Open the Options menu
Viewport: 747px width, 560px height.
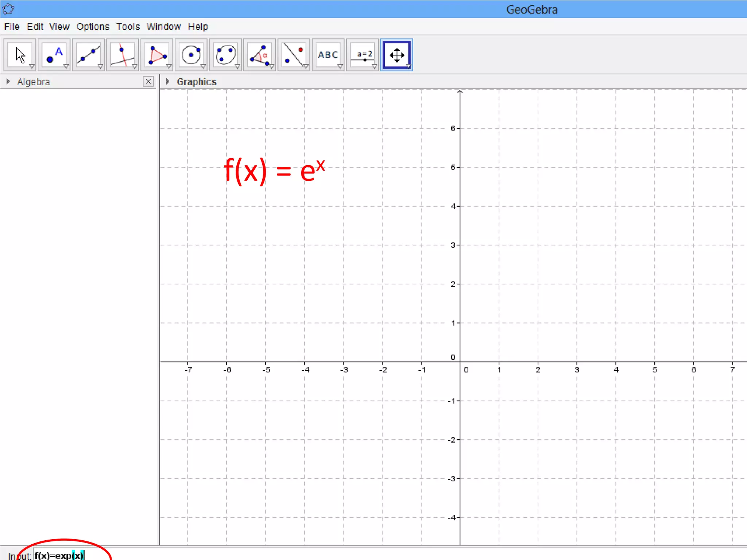tap(93, 27)
